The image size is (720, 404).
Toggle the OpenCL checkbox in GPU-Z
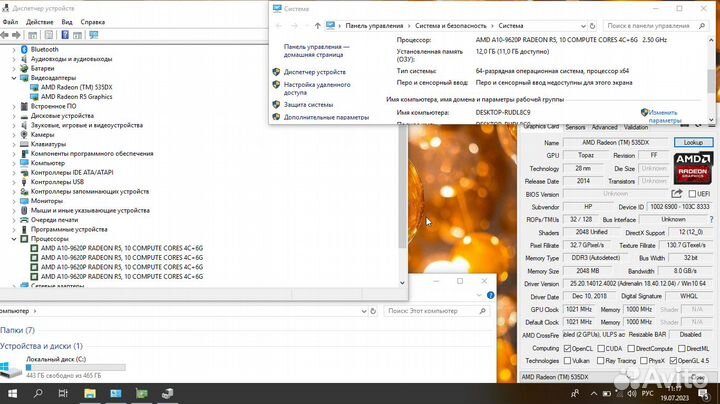pos(567,349)
